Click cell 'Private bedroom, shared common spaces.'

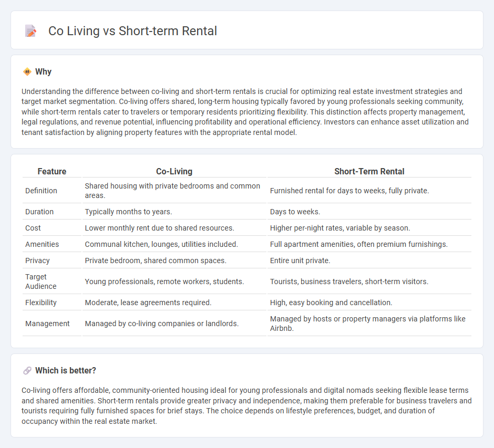pos(174,261)
